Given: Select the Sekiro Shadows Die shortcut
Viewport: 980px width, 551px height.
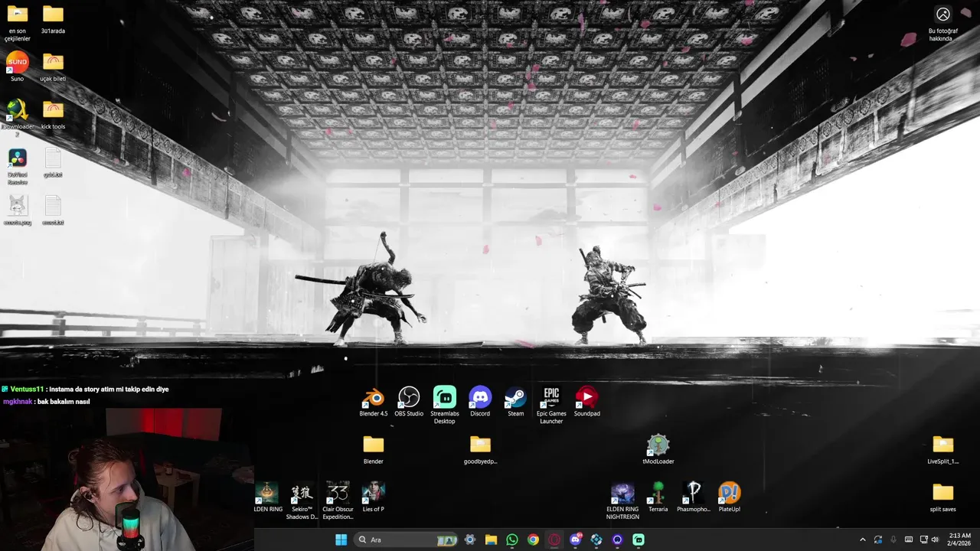Looking at the screenshot, I should 302,501.
